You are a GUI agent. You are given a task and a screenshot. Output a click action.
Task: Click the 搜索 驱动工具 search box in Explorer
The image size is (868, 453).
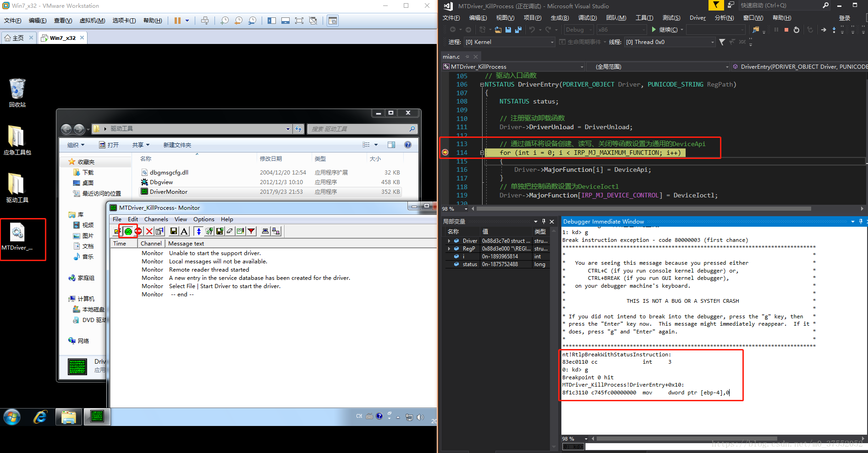pyautogui.click(x=362, y=129)
